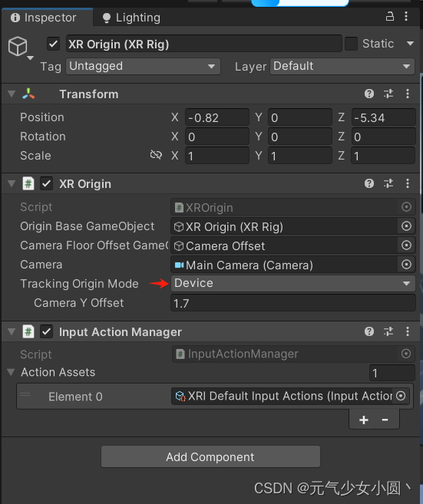Click the Inspector lock icon
The height and width of the screenshot is (504, 423).
coord(390,16)
